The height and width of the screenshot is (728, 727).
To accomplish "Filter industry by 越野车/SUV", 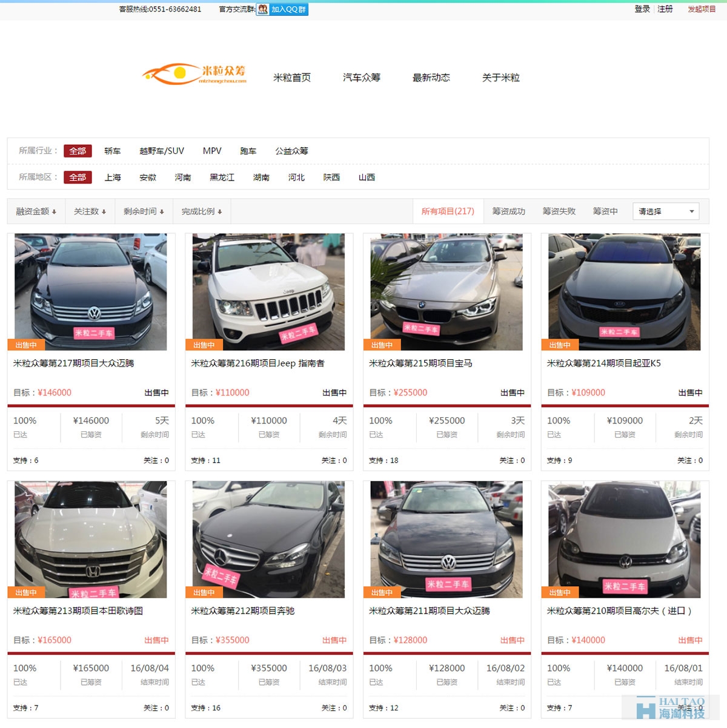I will tap(162, 151).
